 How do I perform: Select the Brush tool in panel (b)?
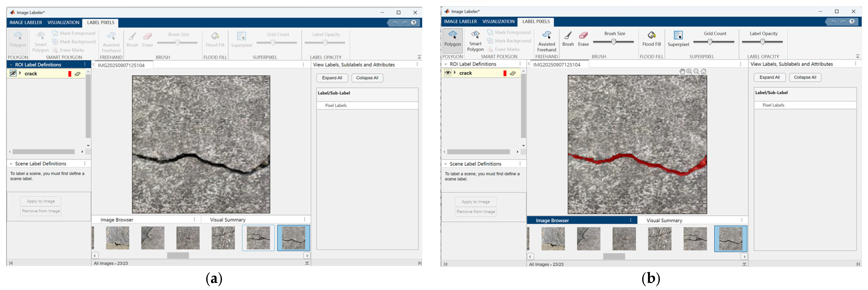(568, 39)
